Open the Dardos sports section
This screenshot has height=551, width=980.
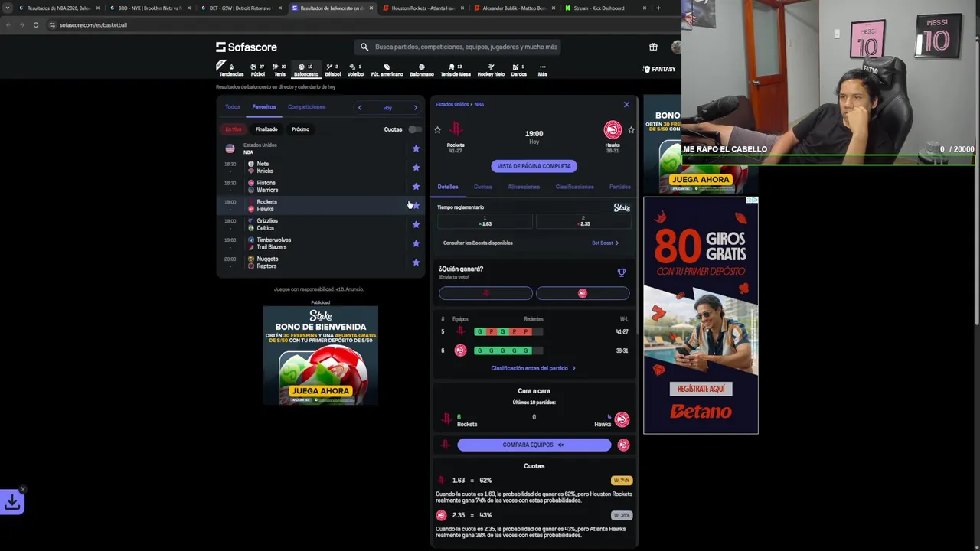518,70
